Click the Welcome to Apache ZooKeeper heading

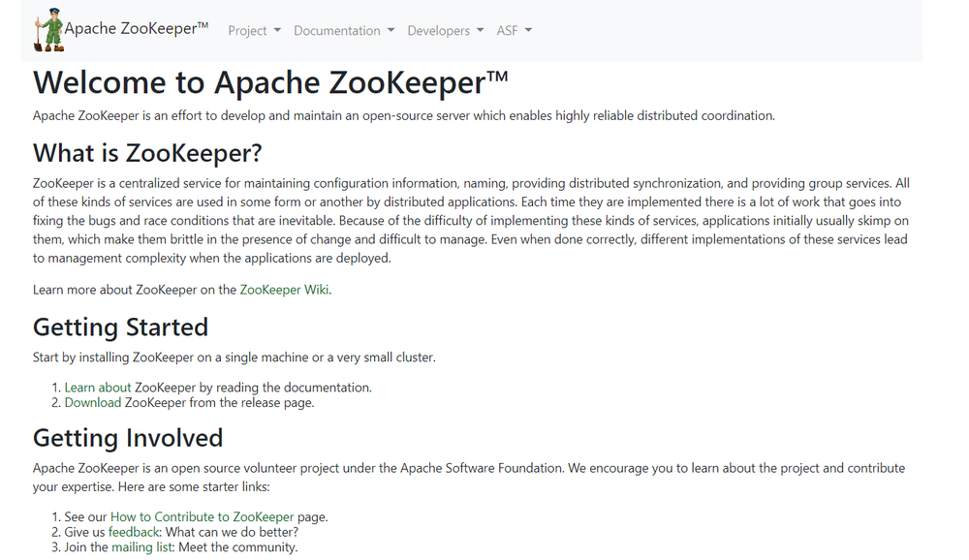[270, 82]
